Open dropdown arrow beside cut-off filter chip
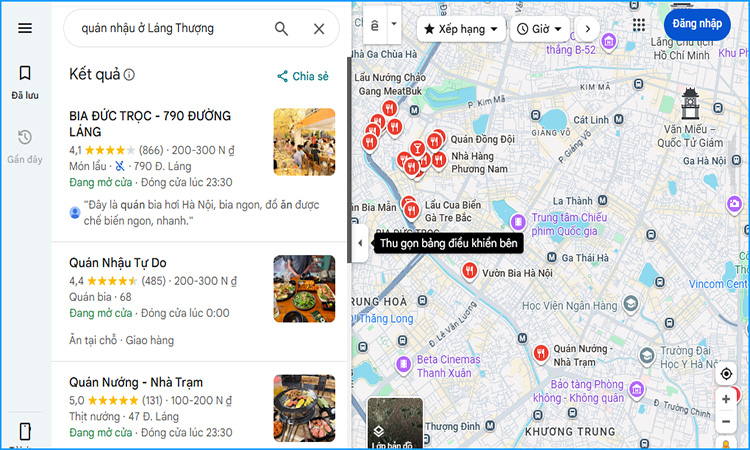750x450 pixels. point(394,23)
